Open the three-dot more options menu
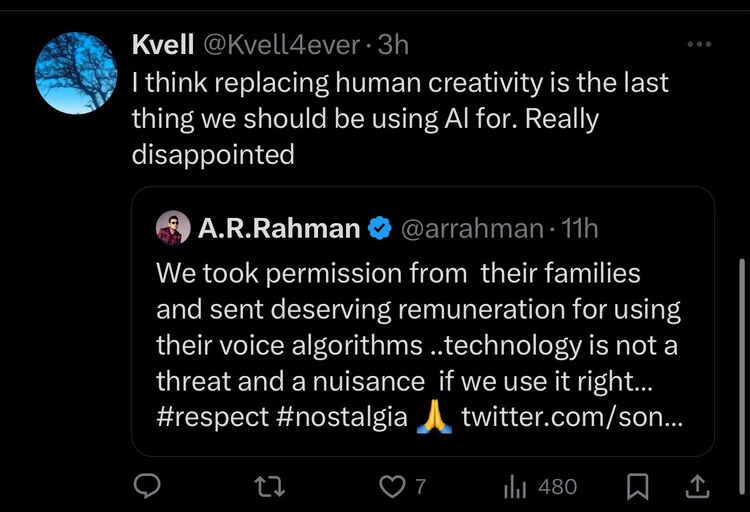Image resolution: width=750 pixels, height=512 pixels. (x=700, y=46)
